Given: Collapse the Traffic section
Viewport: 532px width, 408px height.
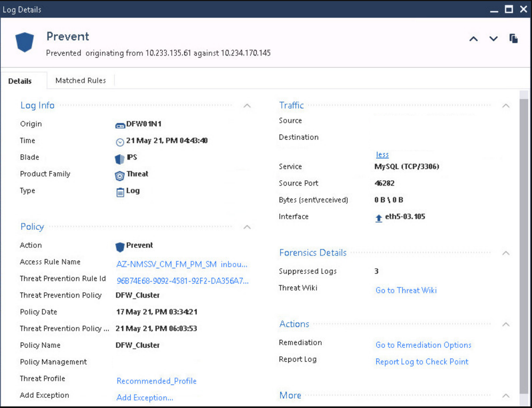Looking at the screenshot, I should tap(506, 106).
